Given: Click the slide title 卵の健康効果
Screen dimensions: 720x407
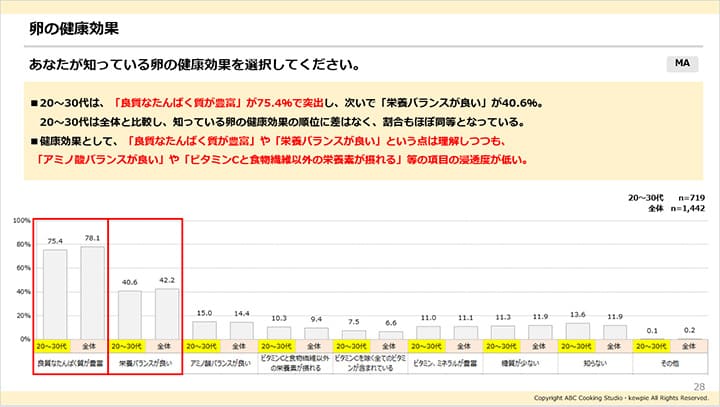Looking at the screenshot, I should (74, 28).
